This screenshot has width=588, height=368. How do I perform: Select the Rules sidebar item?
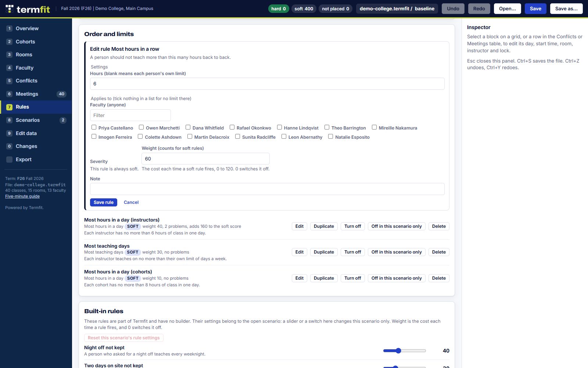(36, 107)
